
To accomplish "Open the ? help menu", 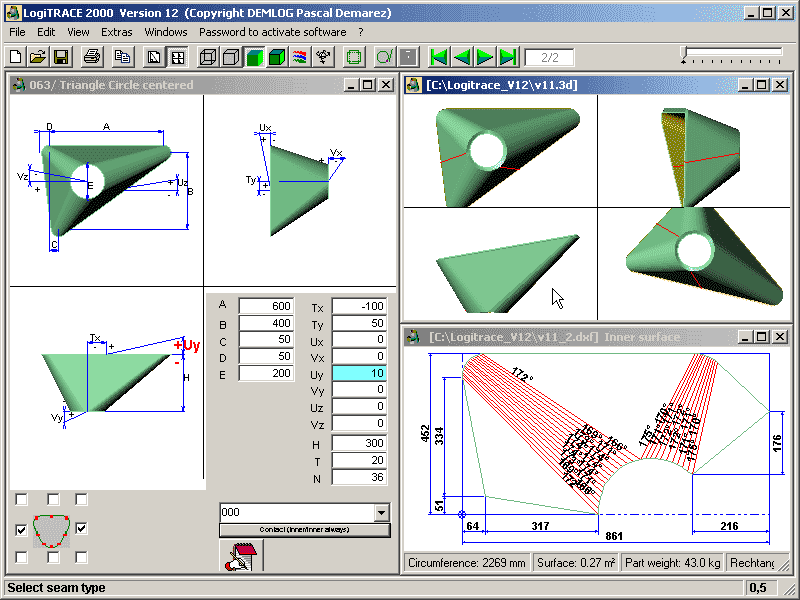I will coord(361,32).
